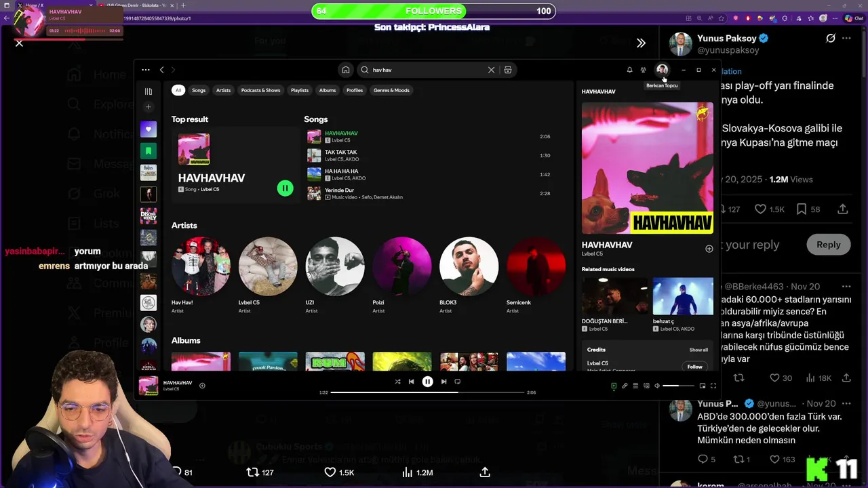Screen dimensions: 868x488
Task: Collapse the tweet side panel with double chevron
Action: 641,43
